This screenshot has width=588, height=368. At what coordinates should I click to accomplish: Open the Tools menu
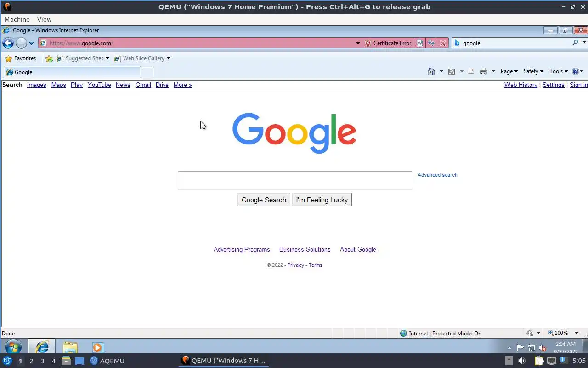558,71
